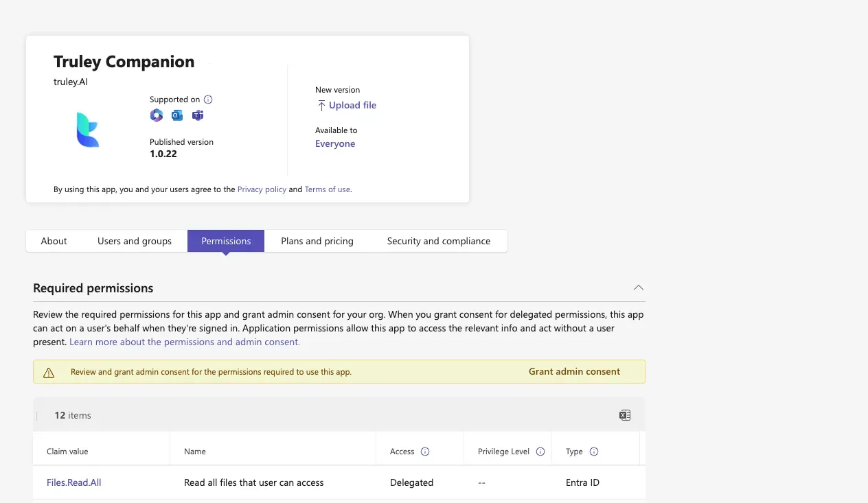Click the Type column info icon

click(594, 452)
